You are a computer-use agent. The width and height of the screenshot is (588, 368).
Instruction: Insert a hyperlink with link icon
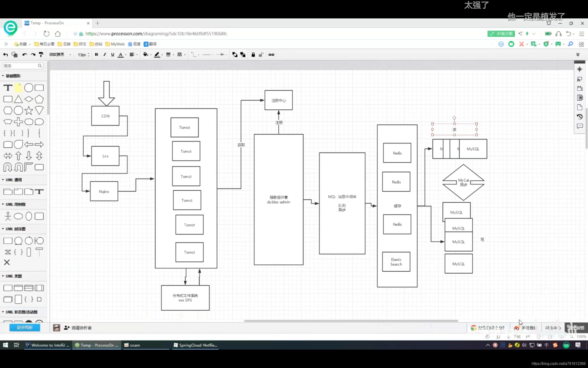[x=271, y=55]
